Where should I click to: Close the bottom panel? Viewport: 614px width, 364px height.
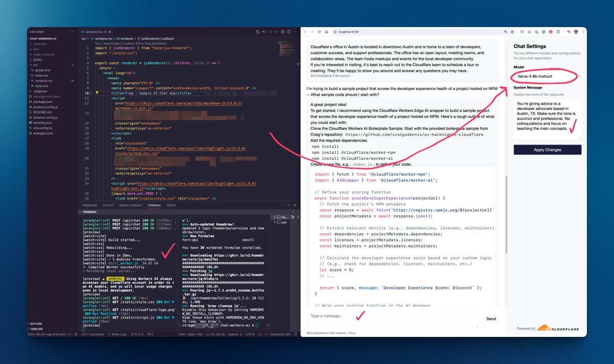[295, 205]
